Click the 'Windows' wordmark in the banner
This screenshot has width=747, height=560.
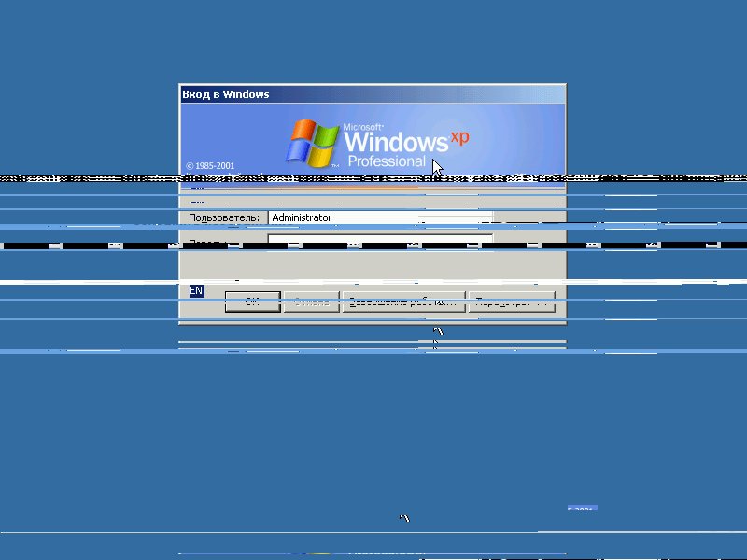coord(396,142)
